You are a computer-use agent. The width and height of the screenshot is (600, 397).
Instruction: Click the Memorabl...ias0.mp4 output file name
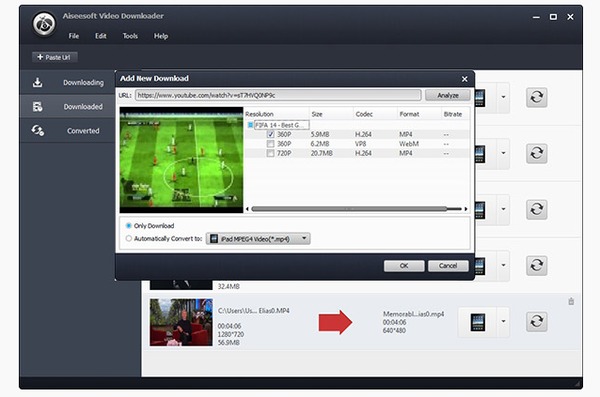point(414,314)
